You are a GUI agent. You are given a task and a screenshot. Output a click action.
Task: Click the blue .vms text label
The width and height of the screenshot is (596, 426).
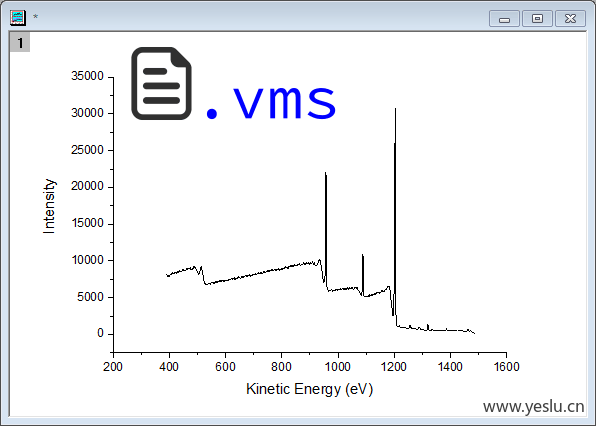[x=271, y=101]
